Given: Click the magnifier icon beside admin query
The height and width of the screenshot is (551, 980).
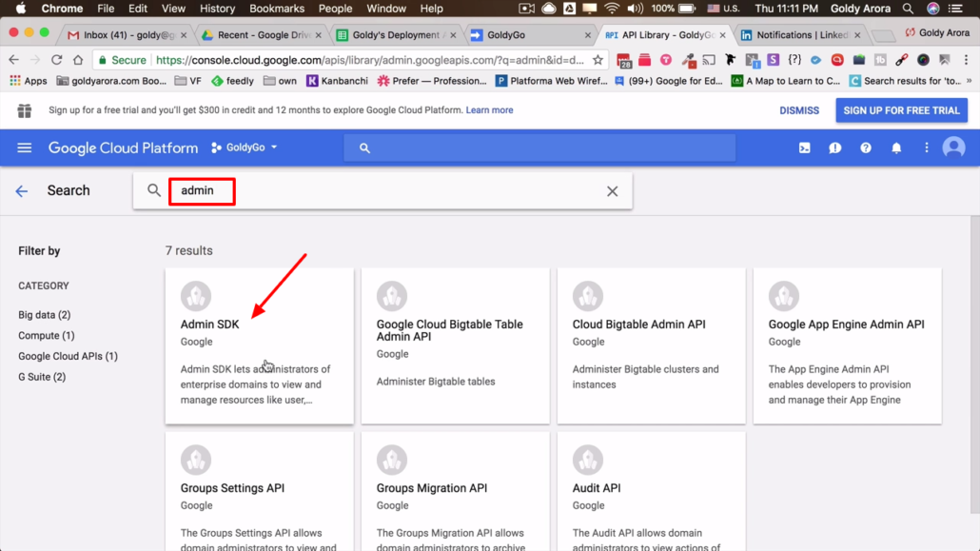Looking at the screenshot, I should 154,190.
